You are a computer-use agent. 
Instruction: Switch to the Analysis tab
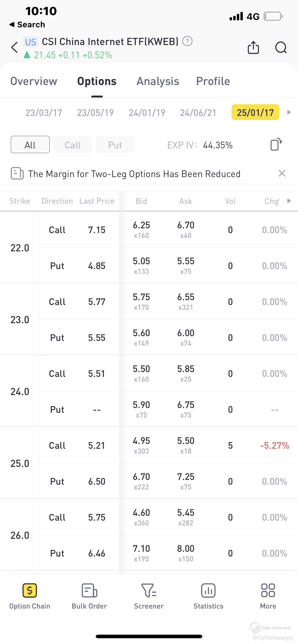(x=158, y=81)
